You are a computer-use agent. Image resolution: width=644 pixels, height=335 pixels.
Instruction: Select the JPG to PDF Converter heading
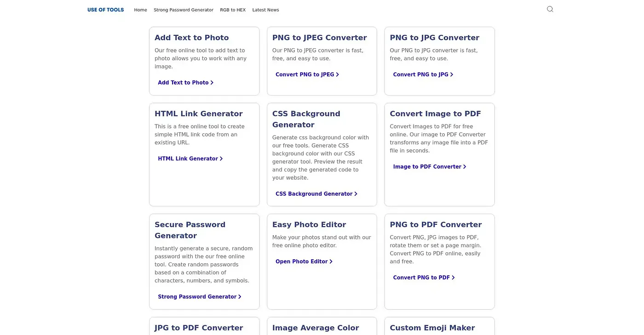199,328
